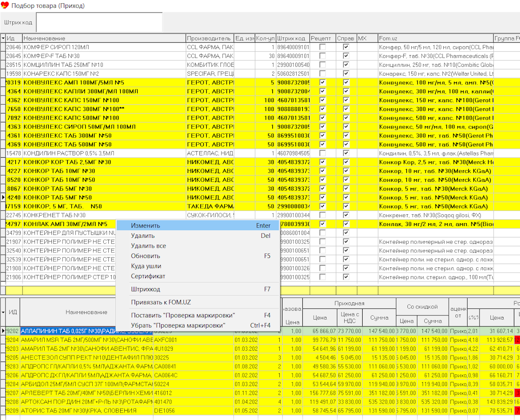520x420 pixels.
Task: Open Куда ушли from context menu
Action: pyautogui.click(x=146, y=266)
